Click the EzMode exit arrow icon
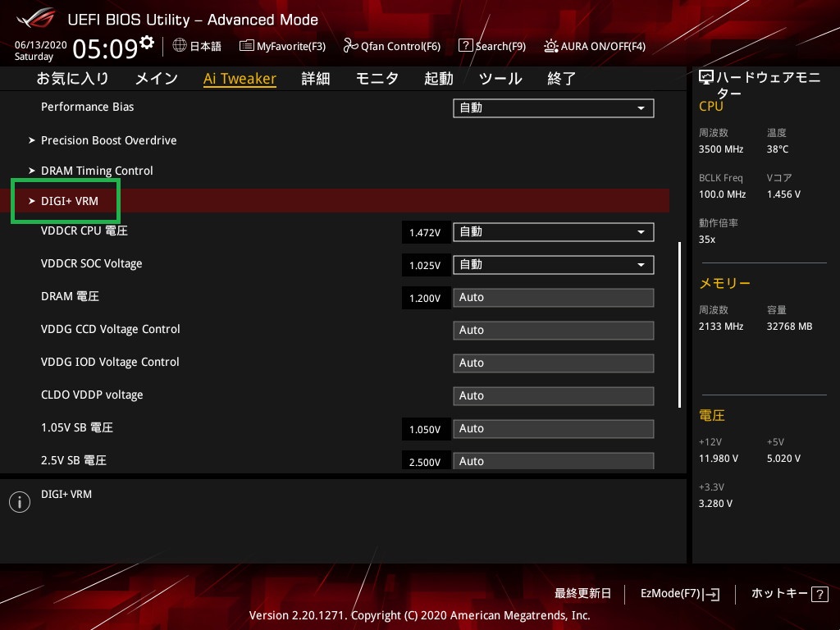Image resolution: width=840 pixels, height=630 pixels. click(711, 594)
